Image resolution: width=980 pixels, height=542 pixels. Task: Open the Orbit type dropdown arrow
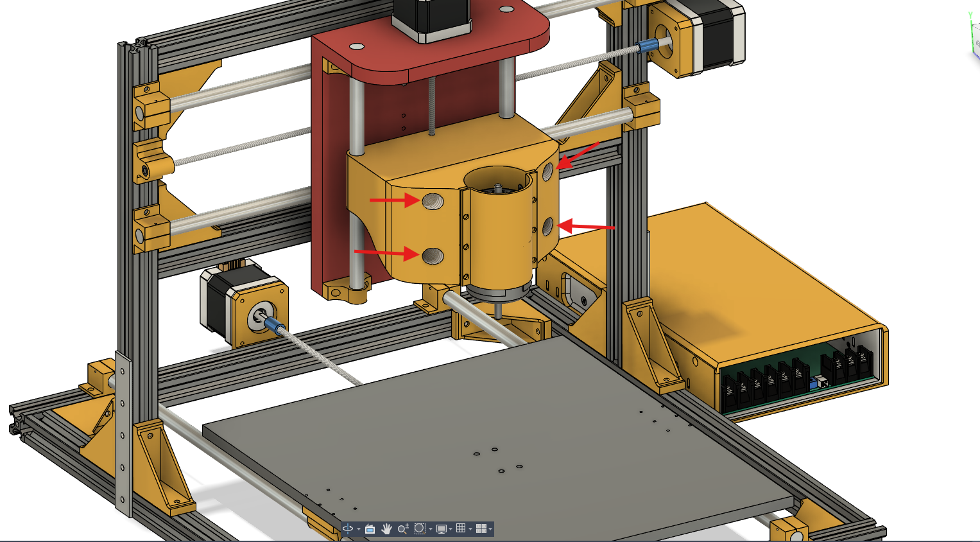tap(358, 529)
